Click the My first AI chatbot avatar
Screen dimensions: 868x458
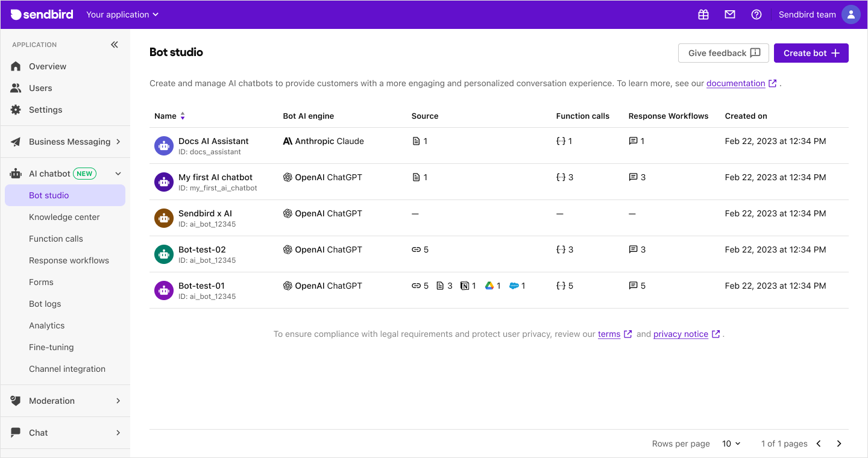click(164, 182)
